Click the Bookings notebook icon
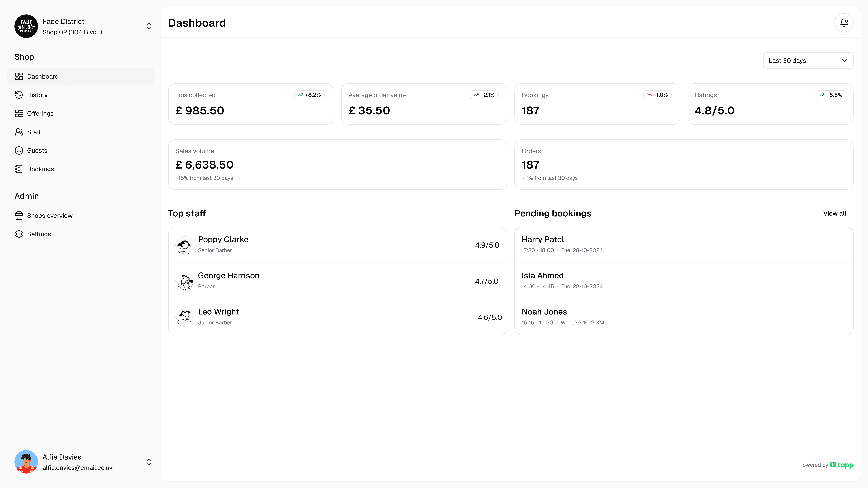 (x=19, y=169)
